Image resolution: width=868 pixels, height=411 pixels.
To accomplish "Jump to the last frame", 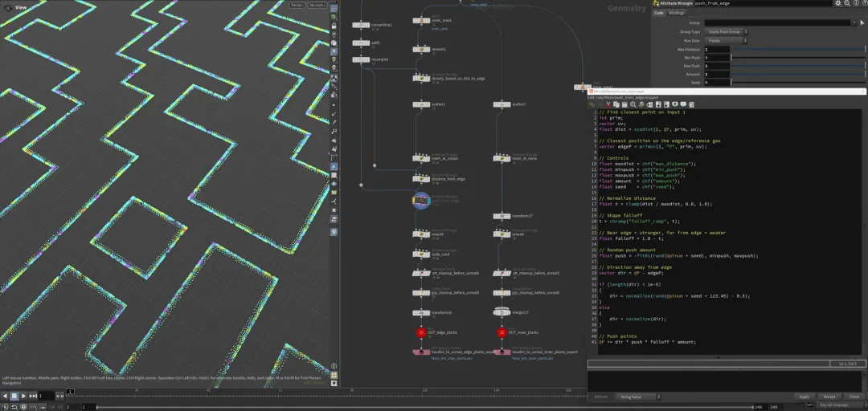I will pyautogui.click(x=33, y=396).
